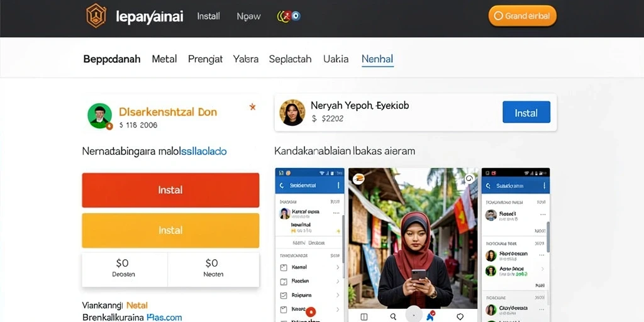Click the orange hexagon site logo
The image size is (644, 322).
click(96, 16)
